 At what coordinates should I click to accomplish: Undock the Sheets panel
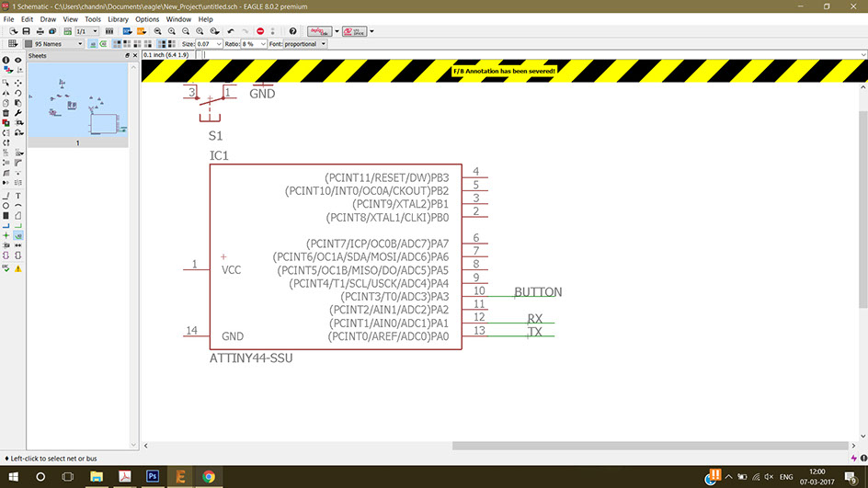[127, 56]
